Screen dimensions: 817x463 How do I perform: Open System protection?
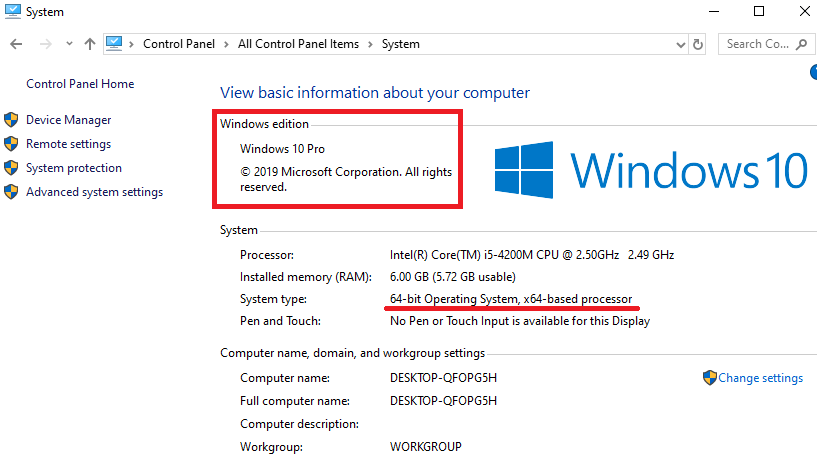[74, 168]
